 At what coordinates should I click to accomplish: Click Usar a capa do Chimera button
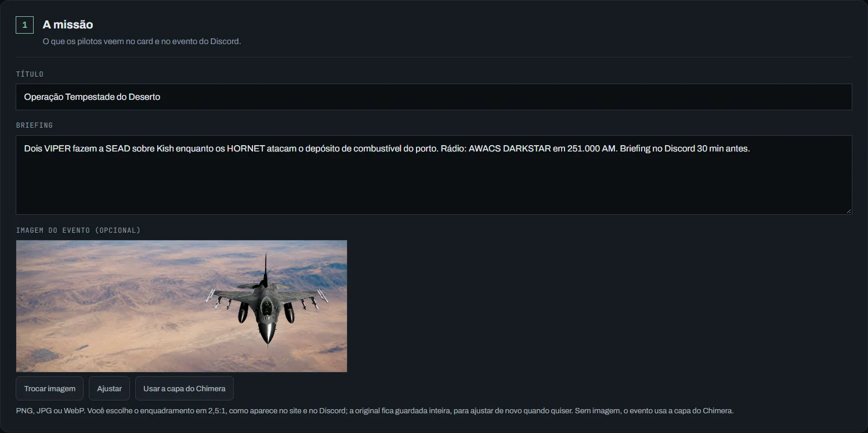point(185,388)
